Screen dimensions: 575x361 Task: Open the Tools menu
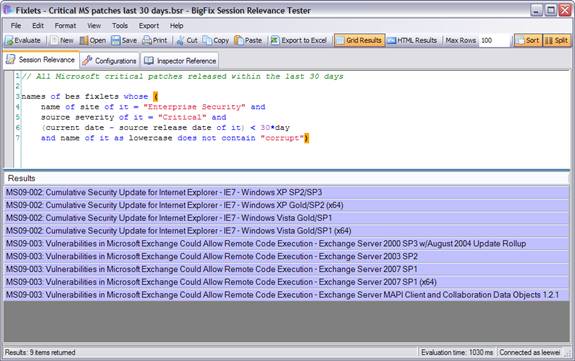(120, 26)
